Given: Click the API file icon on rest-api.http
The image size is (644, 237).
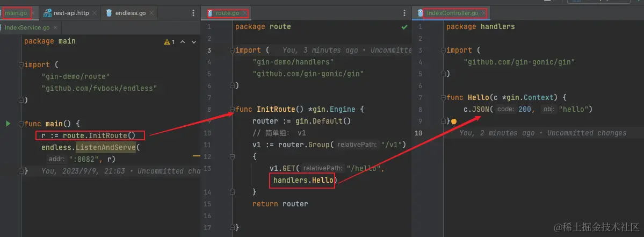Looking at the screenshot, I should 48,13.
